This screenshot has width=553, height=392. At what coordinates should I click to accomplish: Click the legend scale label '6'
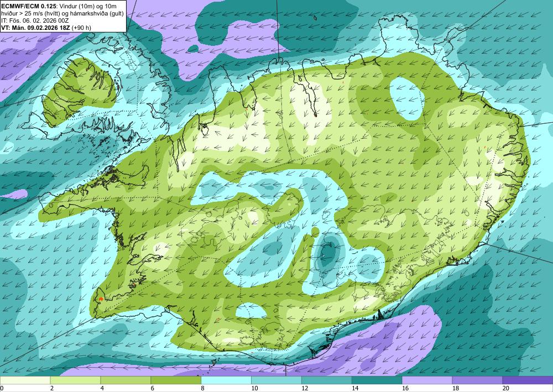[153, 389]
